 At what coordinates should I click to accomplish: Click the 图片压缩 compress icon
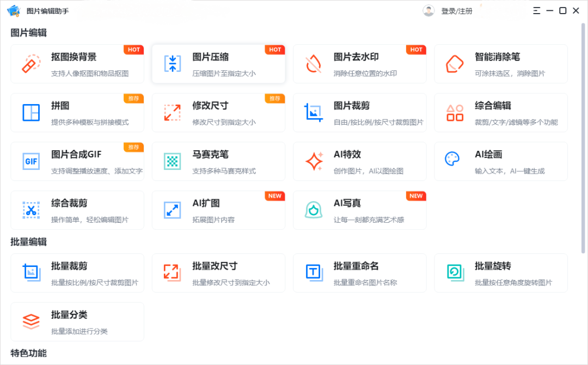pos(173,63)
